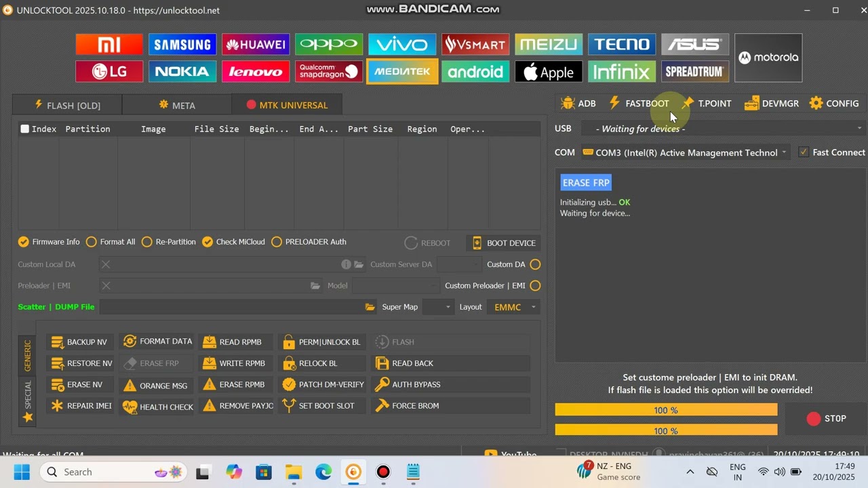Open the Custom Server DA dropdown
The image size is (868, 488).
pos(459,264)
